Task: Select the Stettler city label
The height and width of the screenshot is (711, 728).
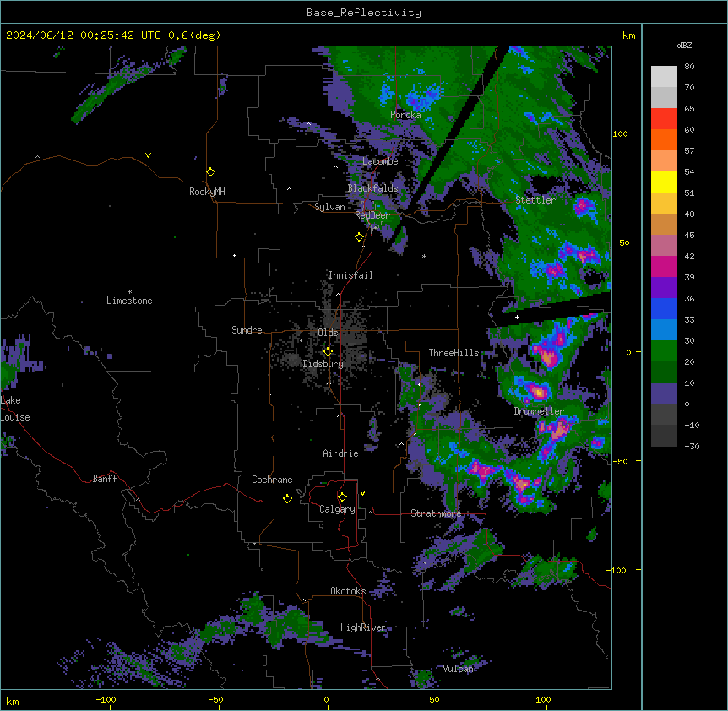Action: (535, 200)
